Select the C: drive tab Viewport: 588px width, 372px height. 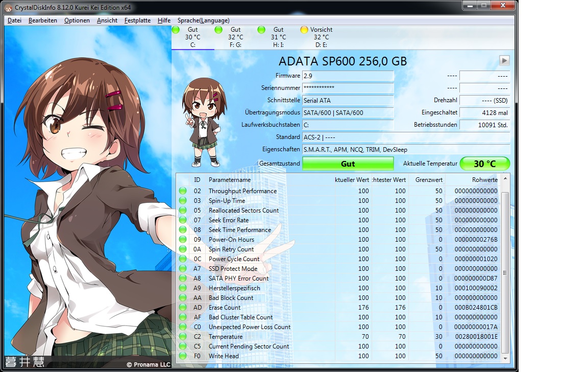[x=193, y=37]
